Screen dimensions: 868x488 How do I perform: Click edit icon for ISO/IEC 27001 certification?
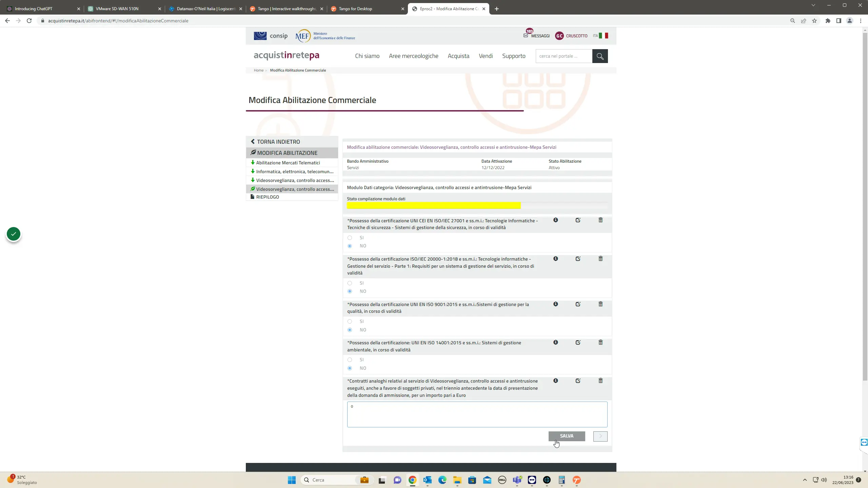click(x=578, y=220)
